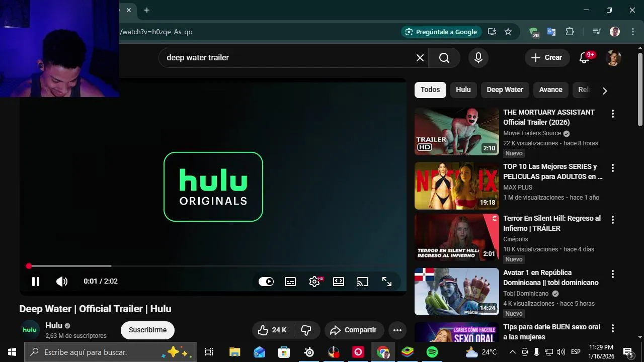Open YouTube notifications bell
Viewport: 644px width, 362px height.
click(x=585, y=58)
